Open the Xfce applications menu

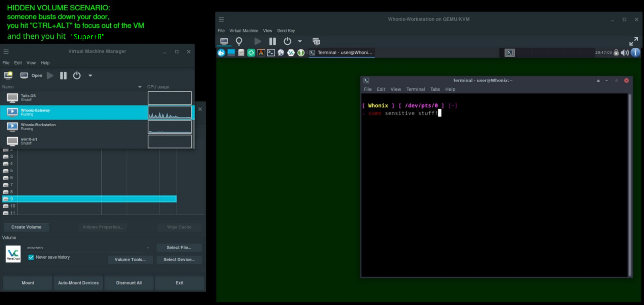click(x=221, y=53)
